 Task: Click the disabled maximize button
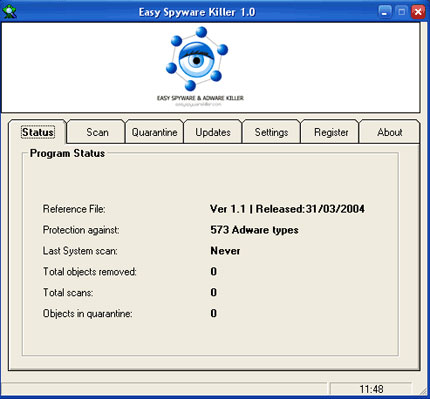coord(401,12)
